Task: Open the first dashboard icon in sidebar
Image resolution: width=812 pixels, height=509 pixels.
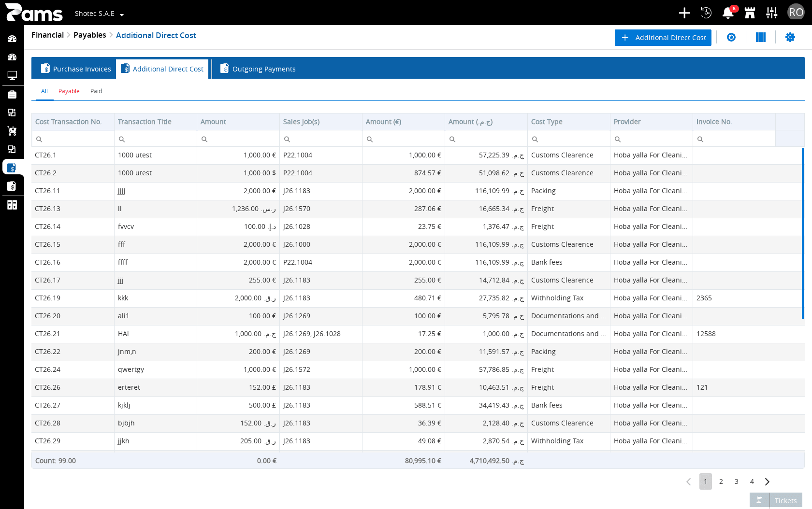Action: pos(12,39)
